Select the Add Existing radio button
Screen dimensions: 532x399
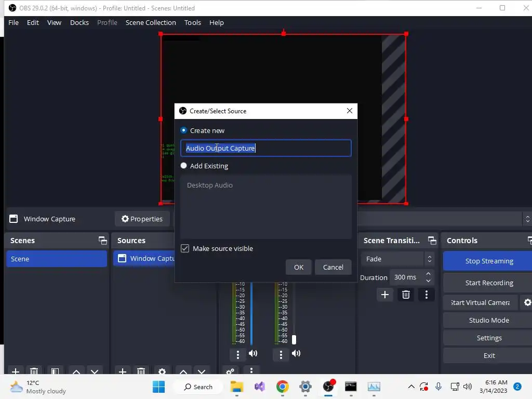(x=183, y=166)
